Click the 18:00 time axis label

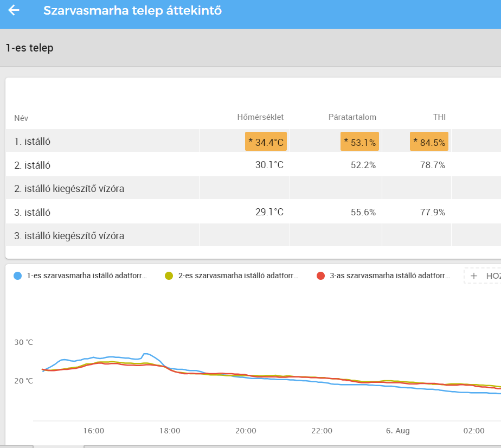tap(170, 431)
